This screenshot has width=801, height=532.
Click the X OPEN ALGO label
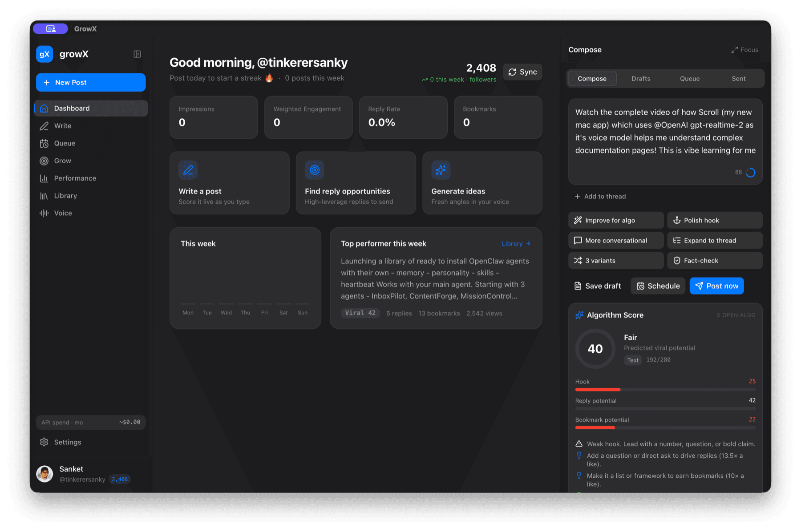coord(736,315)
